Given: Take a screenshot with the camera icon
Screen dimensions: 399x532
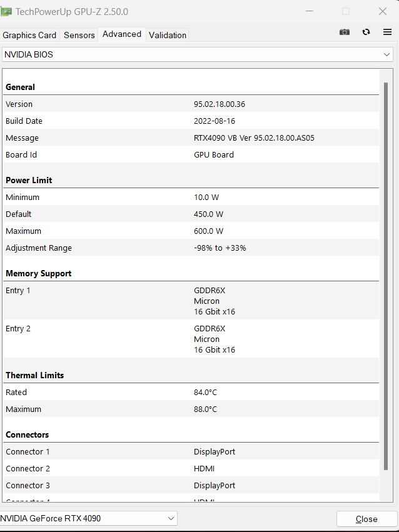Looking at the screenshot, I should coord(345,32).
